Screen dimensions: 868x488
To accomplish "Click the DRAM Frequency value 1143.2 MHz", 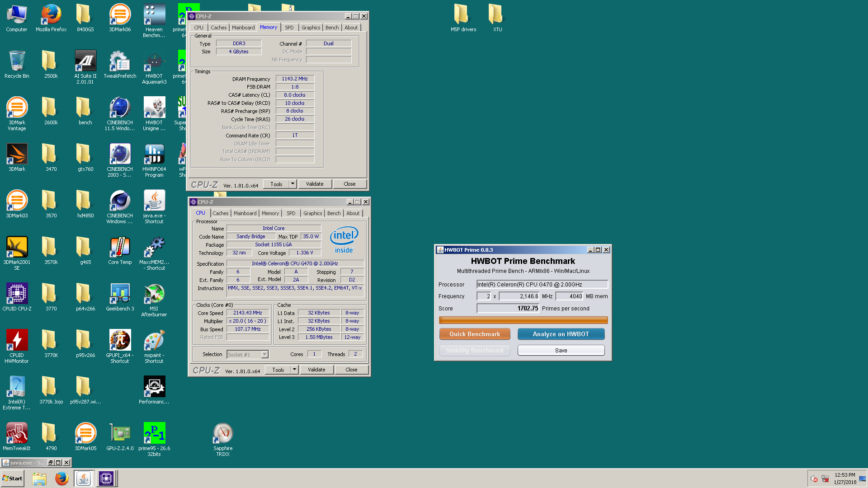I will tap(295, 79).
